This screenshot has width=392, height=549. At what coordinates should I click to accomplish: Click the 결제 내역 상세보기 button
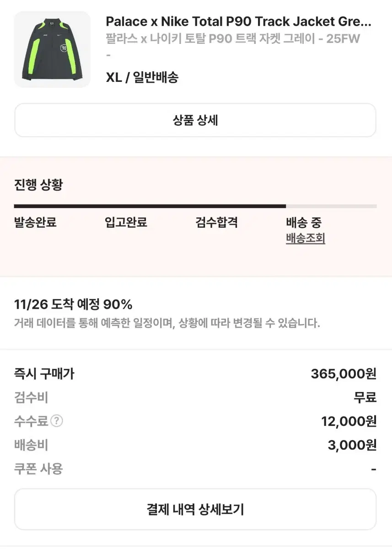(195, 509)
